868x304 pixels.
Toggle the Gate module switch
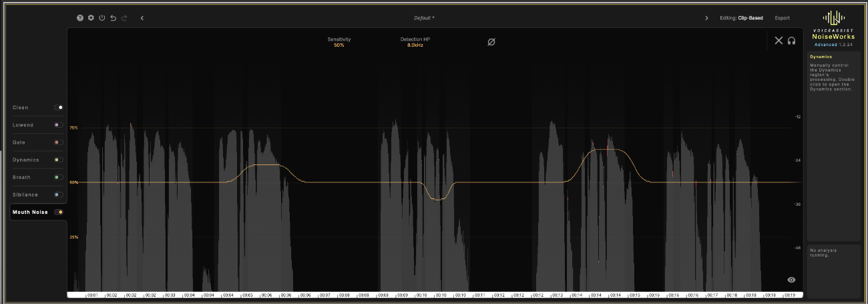pyautogui.click(x=59, y=142)
